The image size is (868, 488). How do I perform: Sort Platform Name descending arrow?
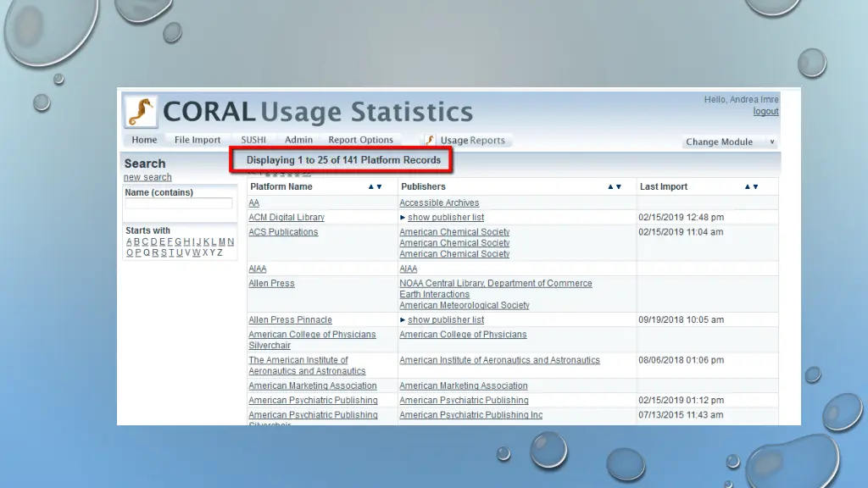(379, 187)
